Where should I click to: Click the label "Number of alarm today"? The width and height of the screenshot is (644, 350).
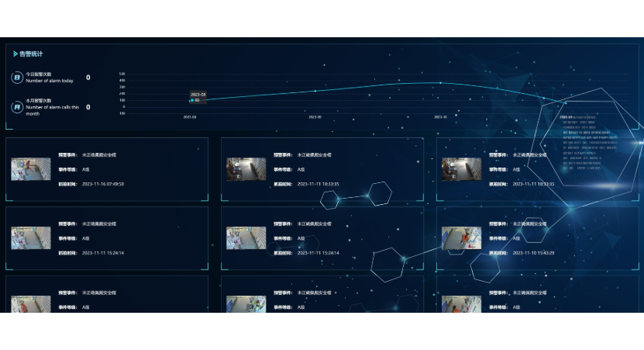tap(50, 81)
